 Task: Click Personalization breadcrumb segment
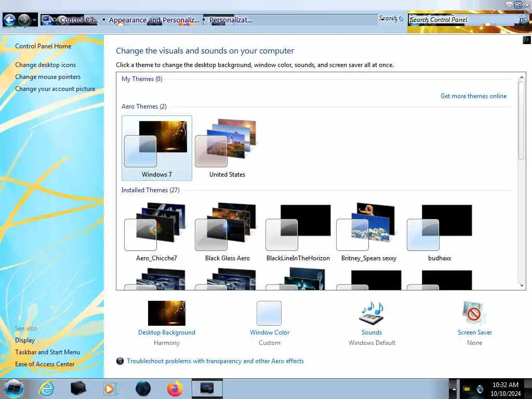pyautogui.click(x=230, y=20)
